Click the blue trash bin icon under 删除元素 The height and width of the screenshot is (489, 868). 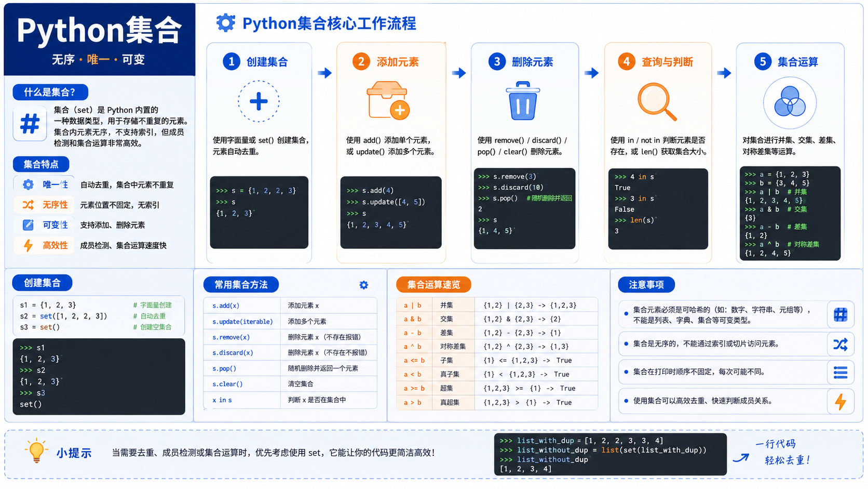coord(523,101)
